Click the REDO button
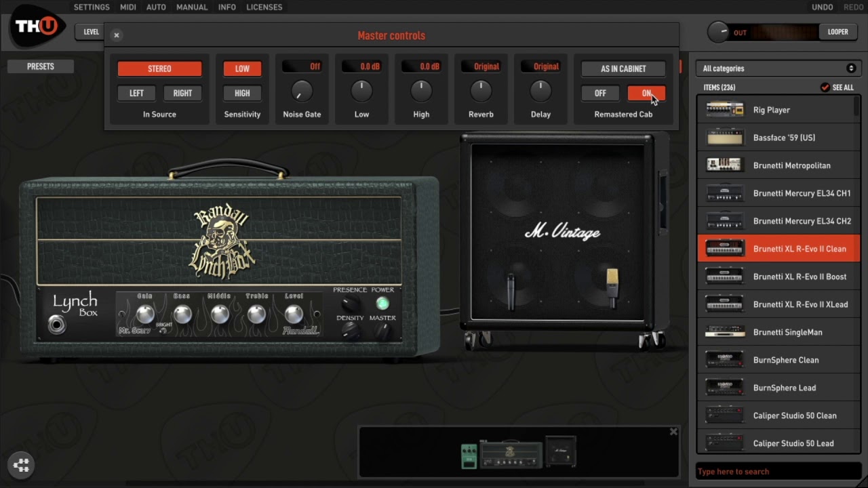The image size is (868, 488). 854,7
